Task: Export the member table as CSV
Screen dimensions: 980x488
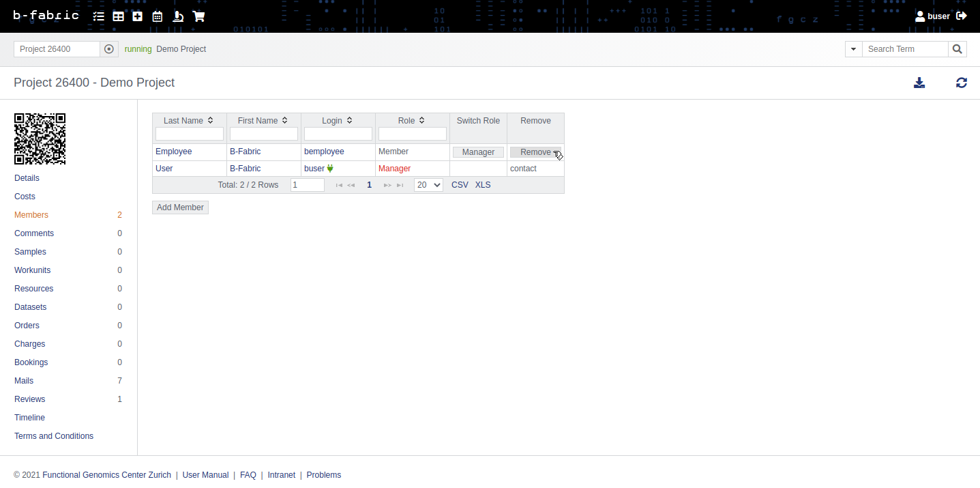Action: click(x=460, y=185)
